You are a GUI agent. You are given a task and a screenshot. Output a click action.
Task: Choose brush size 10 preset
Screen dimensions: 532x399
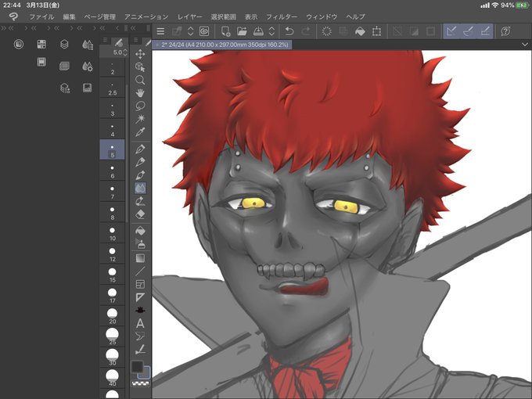[113, 233]
